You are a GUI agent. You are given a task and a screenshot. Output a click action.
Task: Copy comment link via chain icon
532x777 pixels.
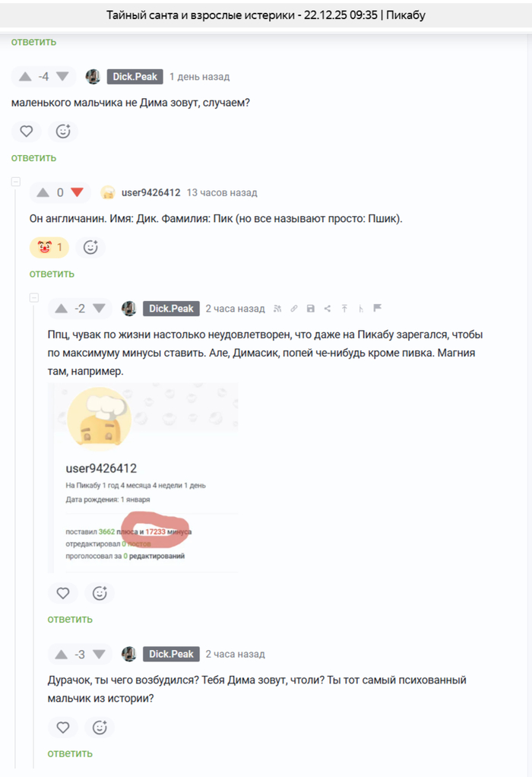pyautogui.click(x=293, y=309)
